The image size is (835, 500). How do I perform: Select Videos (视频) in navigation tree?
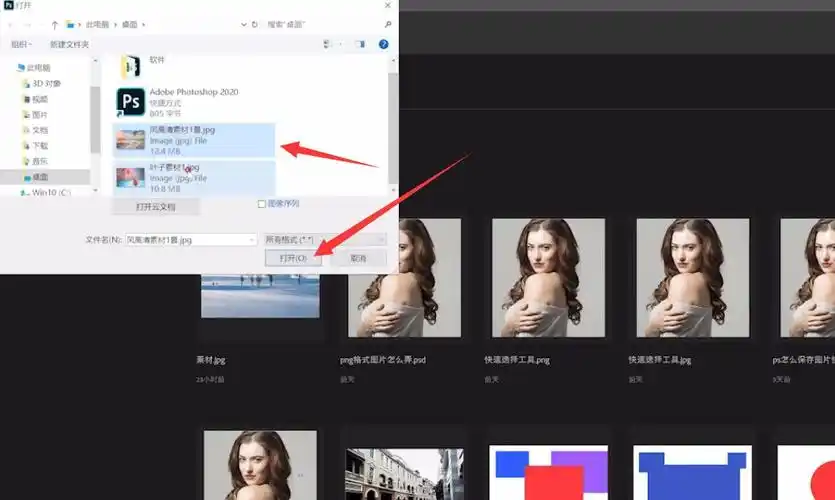[40, 99]
